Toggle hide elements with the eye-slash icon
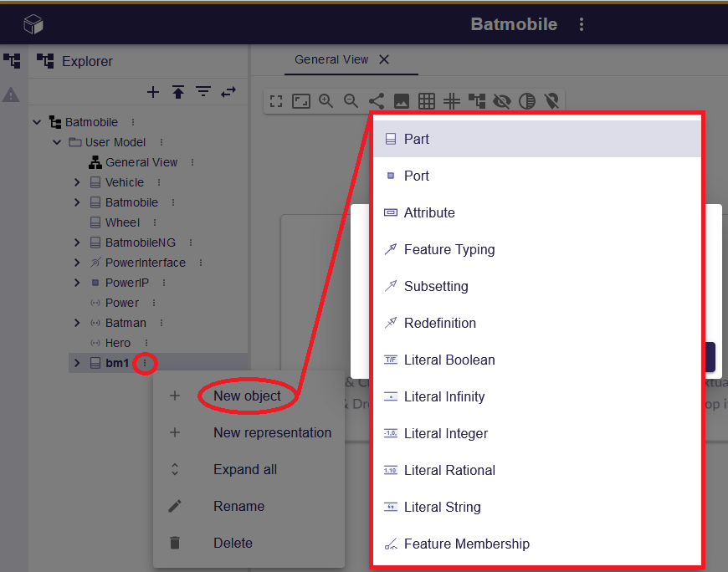728x572 pixels. point(502,101)
